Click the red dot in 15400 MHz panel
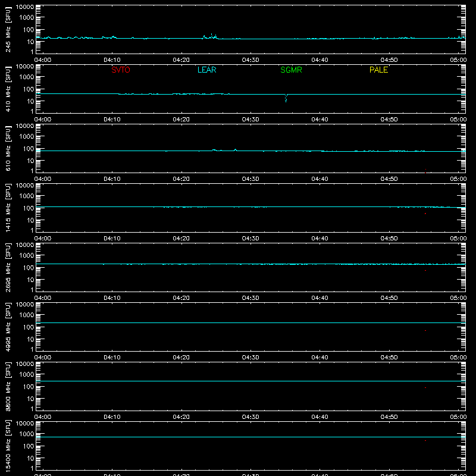Image resolution: width=476 pixels, height=476 pixels. (x=425, y=440)
